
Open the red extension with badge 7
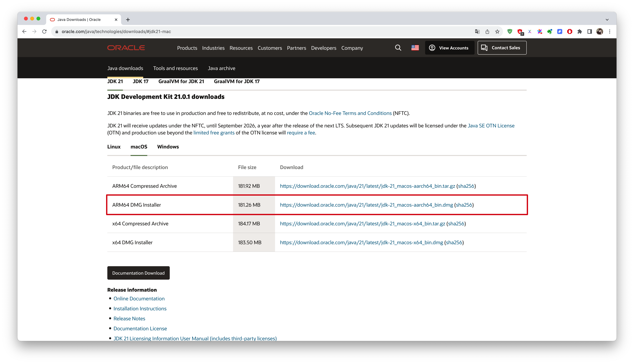coord(520,32)
